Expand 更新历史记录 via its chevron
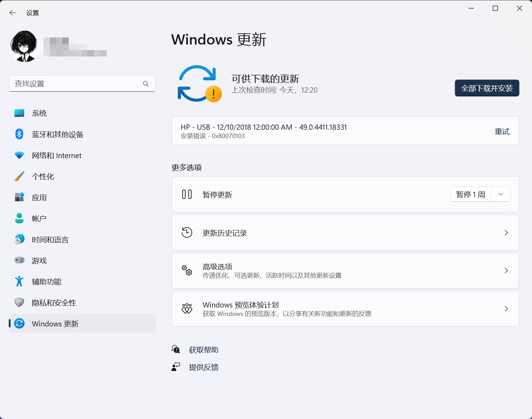Screen dimensions: 532x419 click(506, 232)
